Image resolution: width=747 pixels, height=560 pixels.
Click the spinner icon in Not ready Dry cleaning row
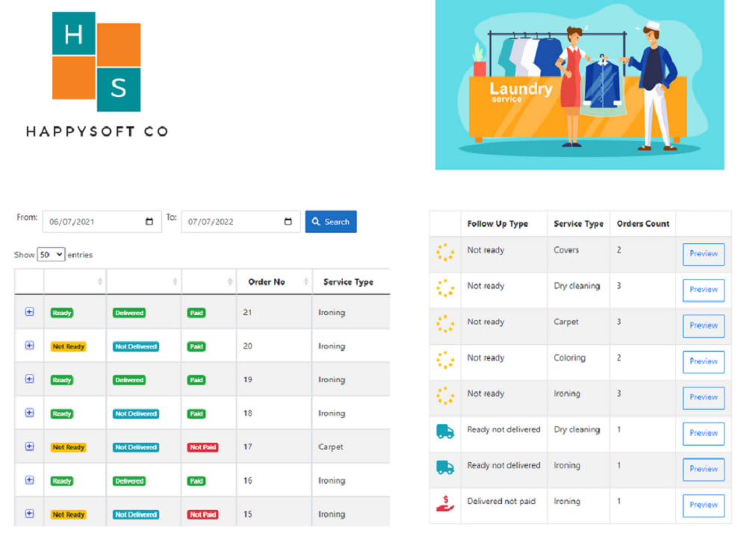click(445, 287)
